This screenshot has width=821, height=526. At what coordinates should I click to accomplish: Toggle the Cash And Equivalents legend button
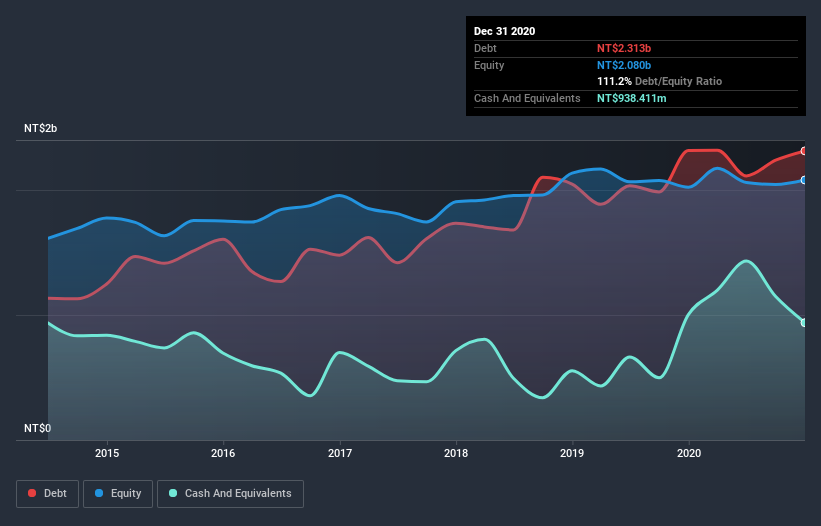tap(230, 494)
